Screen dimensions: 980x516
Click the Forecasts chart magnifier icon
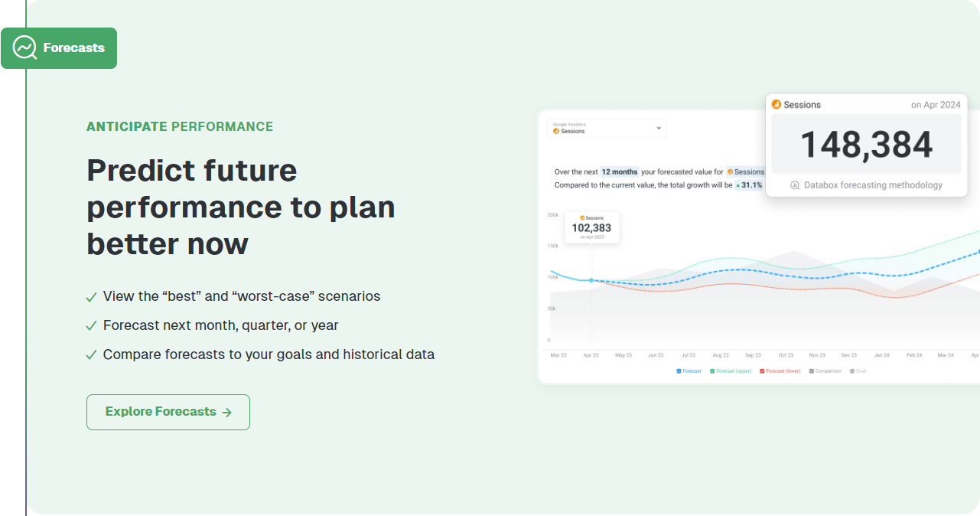(x=25, y=48)
